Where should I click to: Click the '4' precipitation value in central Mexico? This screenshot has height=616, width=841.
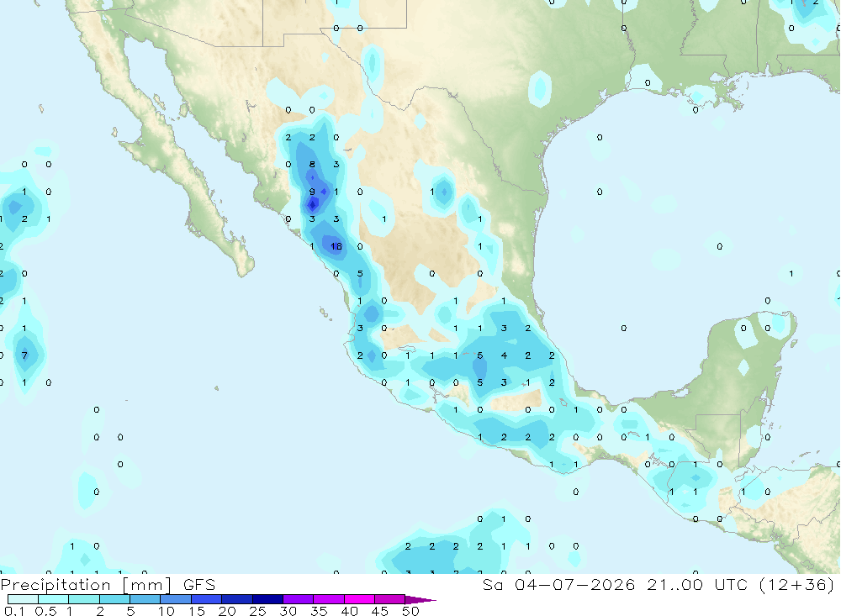click(504, 355)
